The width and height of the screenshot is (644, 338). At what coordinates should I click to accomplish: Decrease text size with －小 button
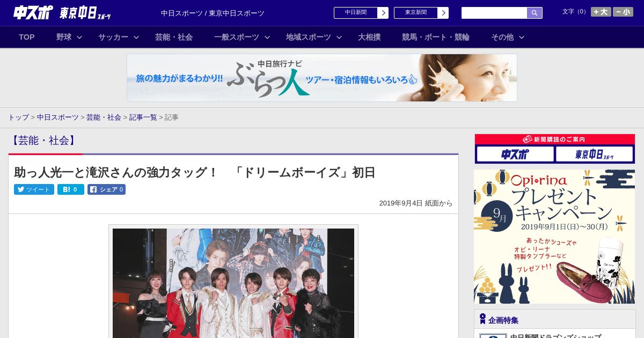click(623, 12)
